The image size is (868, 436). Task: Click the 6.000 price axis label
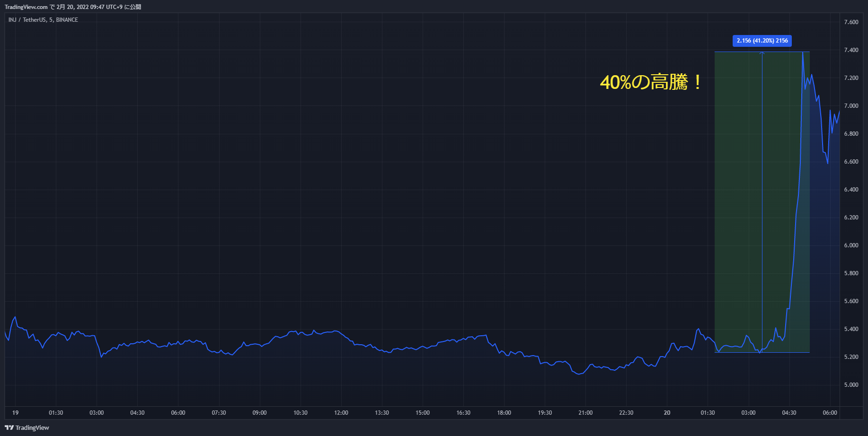[851, 245]
